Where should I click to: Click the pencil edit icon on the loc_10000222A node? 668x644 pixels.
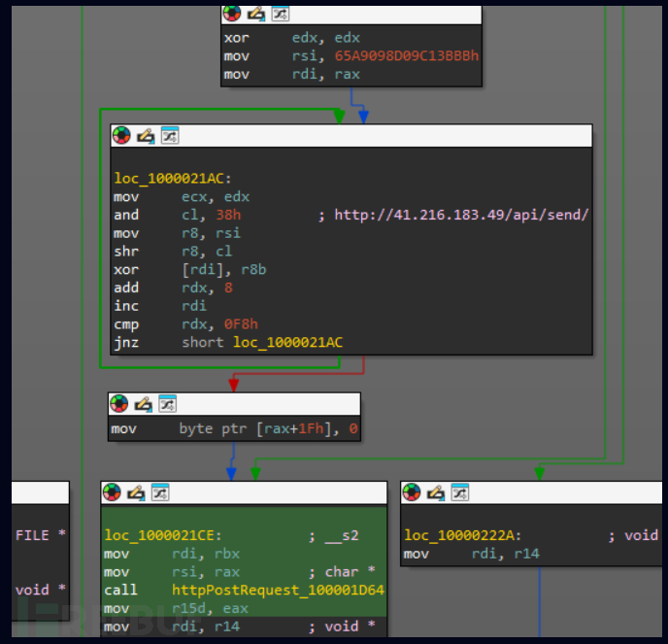point(435,492)
